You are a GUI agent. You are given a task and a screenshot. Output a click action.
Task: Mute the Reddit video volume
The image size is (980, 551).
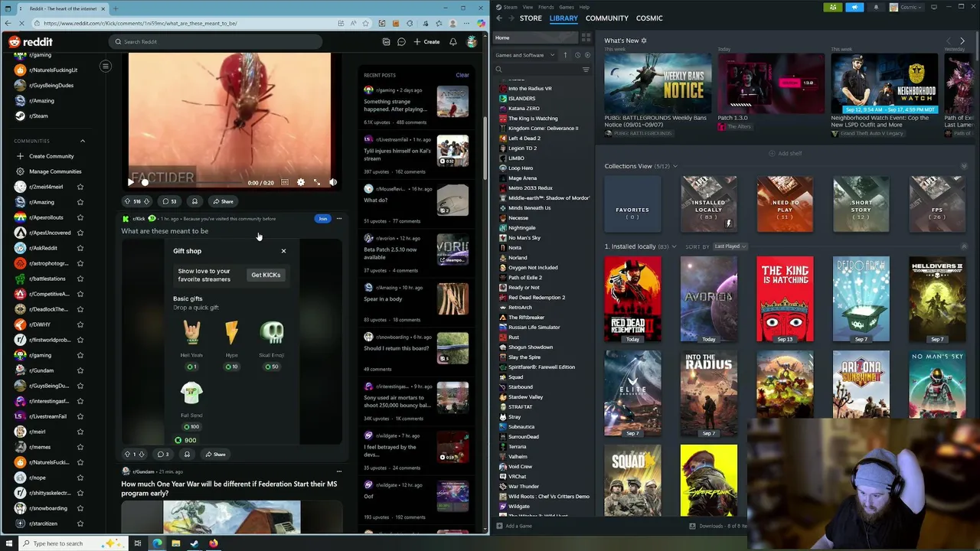pyautogui.click(x=333, y=182)
